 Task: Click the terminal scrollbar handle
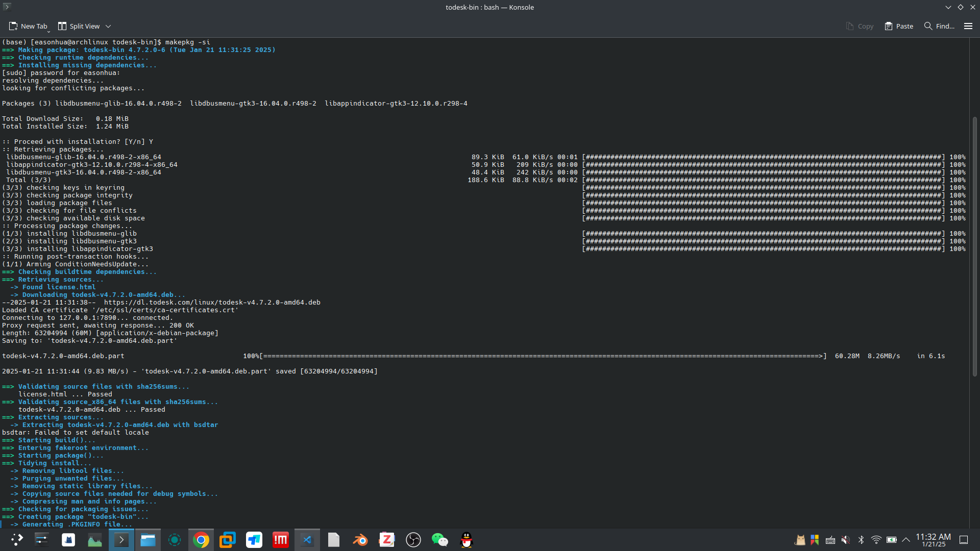click(974, 247)
